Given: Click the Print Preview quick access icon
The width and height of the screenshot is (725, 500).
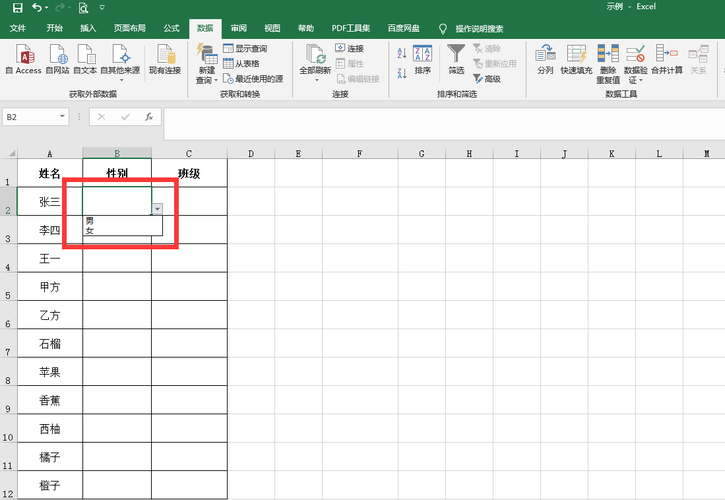Looking at the screenshot, I should (83, 7).
